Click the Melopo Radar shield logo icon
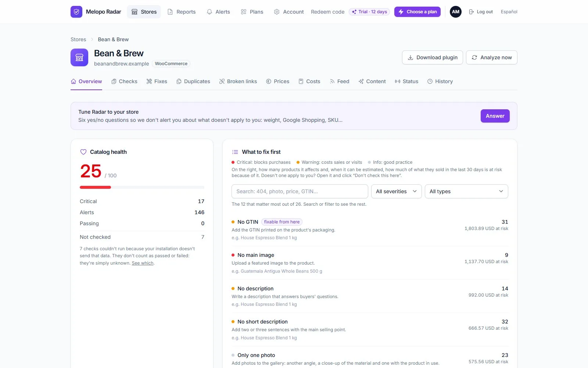This screenshot has height=368, width=588. click(x=76, y=12)
